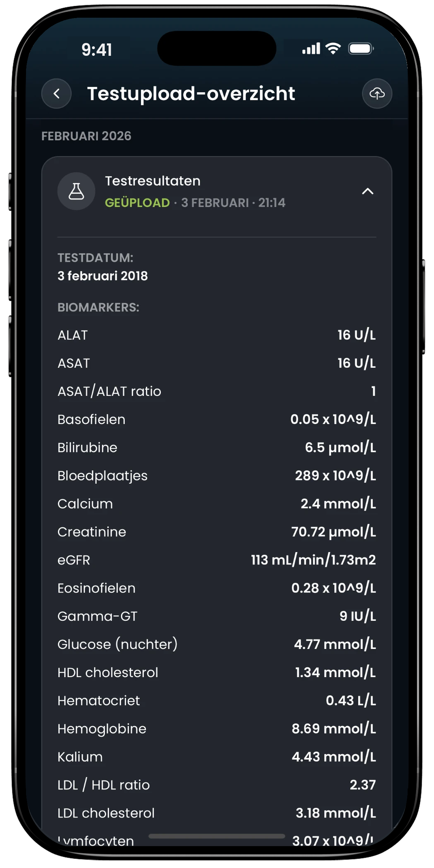
Task: Tap the test date 3 februari 2018
Action: 103,276
